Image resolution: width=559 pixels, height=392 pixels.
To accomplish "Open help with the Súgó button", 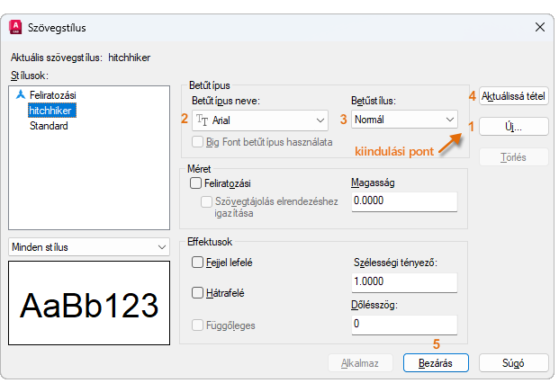I will click(x=514, y=363).
